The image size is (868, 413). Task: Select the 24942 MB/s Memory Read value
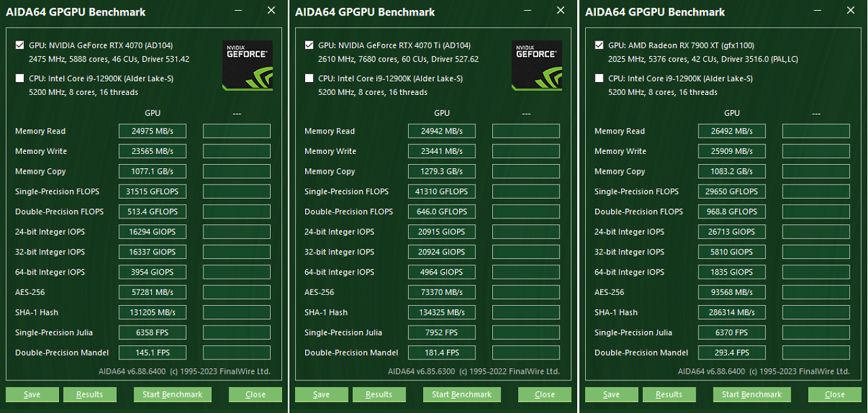[x=442, y=131]
